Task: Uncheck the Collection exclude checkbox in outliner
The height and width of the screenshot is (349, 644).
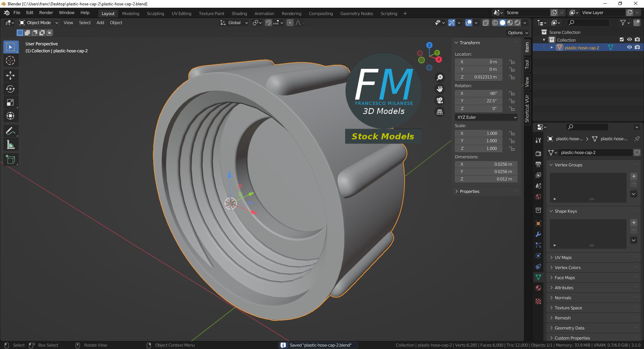Action: (622, 40)
